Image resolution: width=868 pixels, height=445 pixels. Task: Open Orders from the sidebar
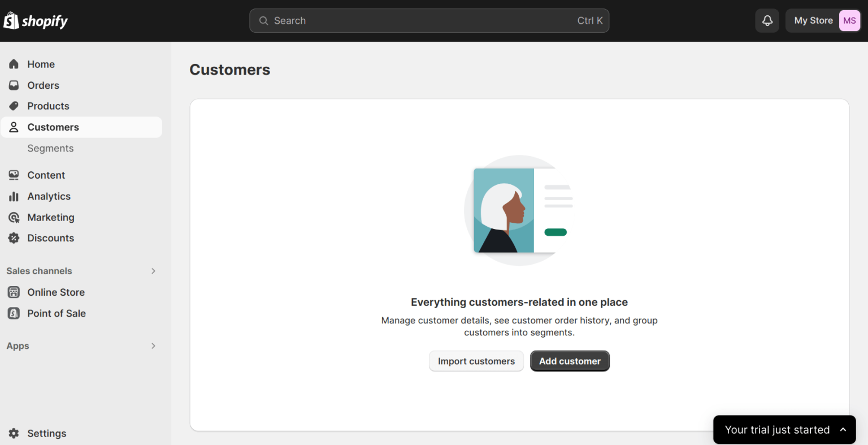point(43,85)
